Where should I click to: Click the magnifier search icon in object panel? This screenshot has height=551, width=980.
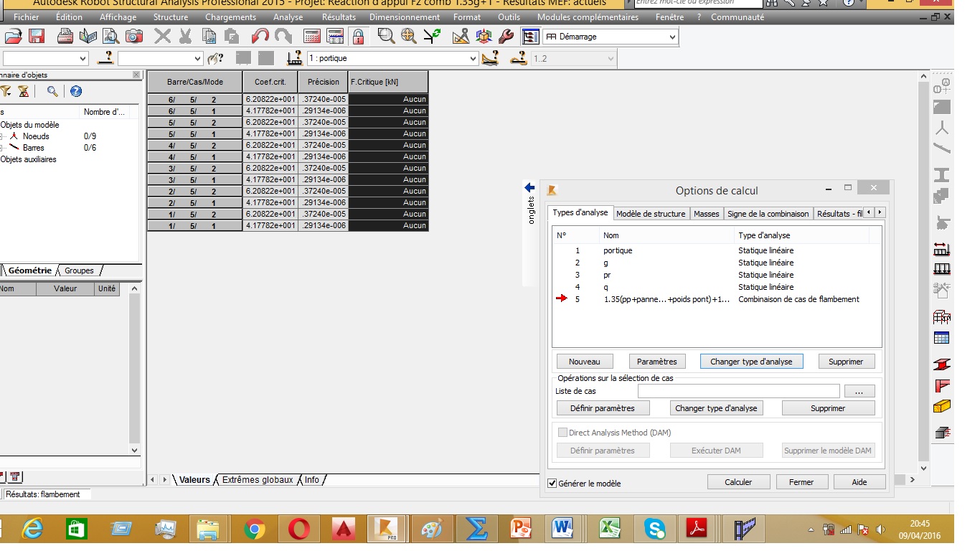coord(52,91)
